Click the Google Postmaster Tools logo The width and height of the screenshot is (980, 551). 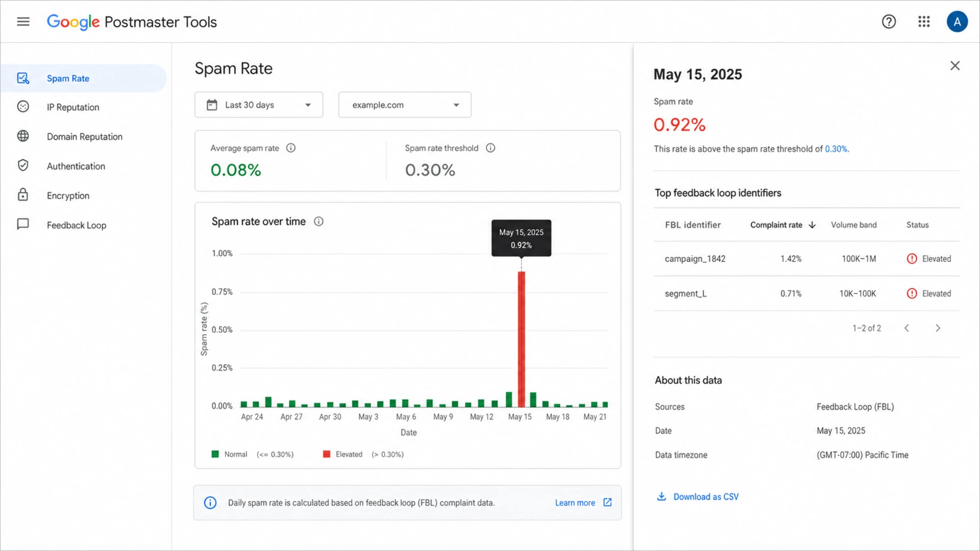point(132,21)
